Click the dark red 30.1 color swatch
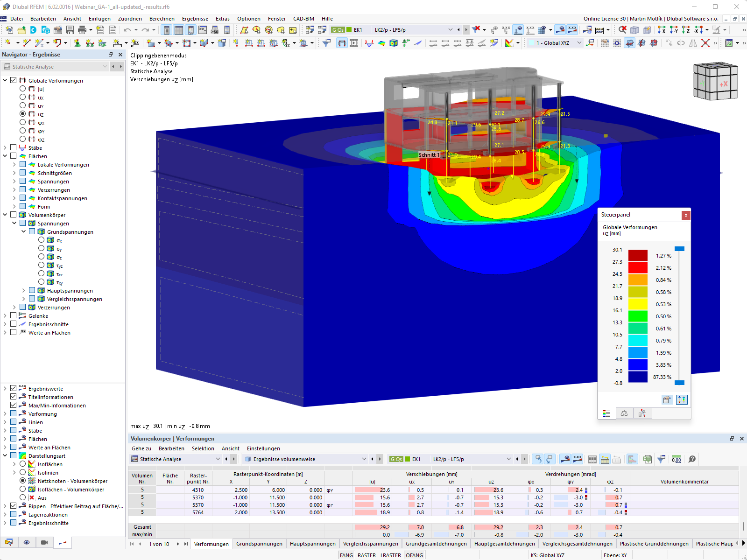 point(638,255)
